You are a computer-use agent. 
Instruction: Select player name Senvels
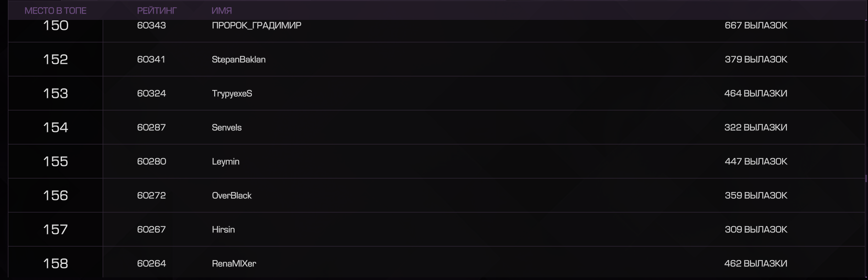(226, 128)
